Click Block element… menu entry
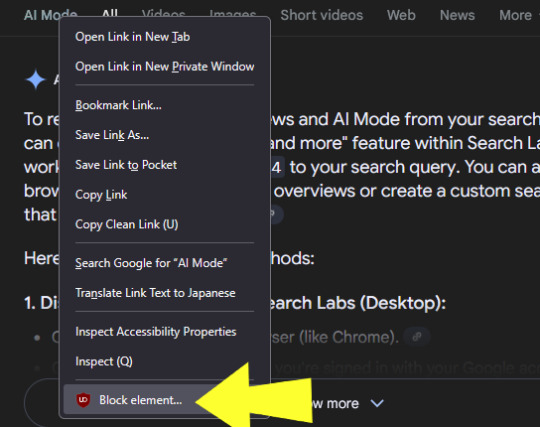The height and width of the screenshot is (427, 540). (165, 400)
